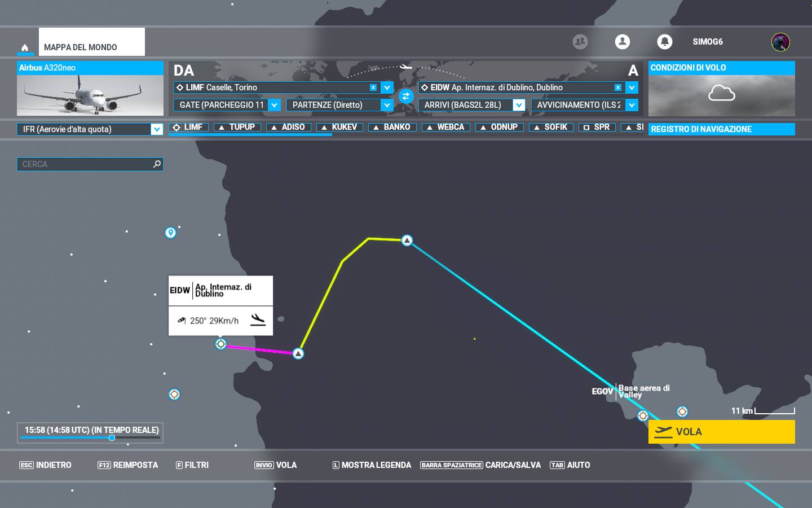812x508 pixels.
Task: Swap departure and arrival airports
Action: pos(405,96)
